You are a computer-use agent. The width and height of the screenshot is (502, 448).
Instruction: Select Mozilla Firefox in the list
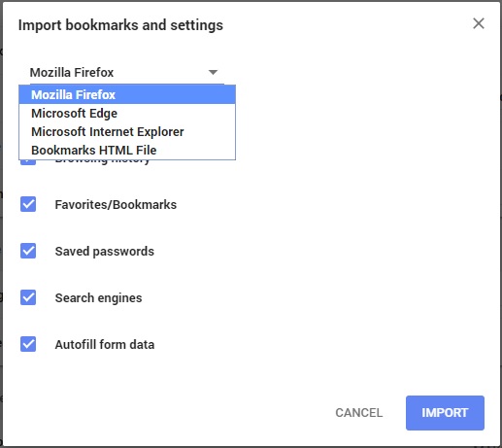(127, 95)
